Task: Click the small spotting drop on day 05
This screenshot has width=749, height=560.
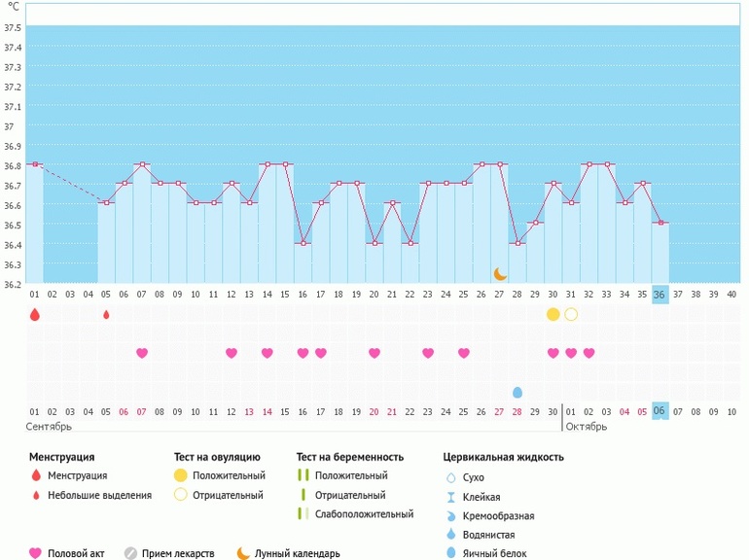Action: coord(106,314)
